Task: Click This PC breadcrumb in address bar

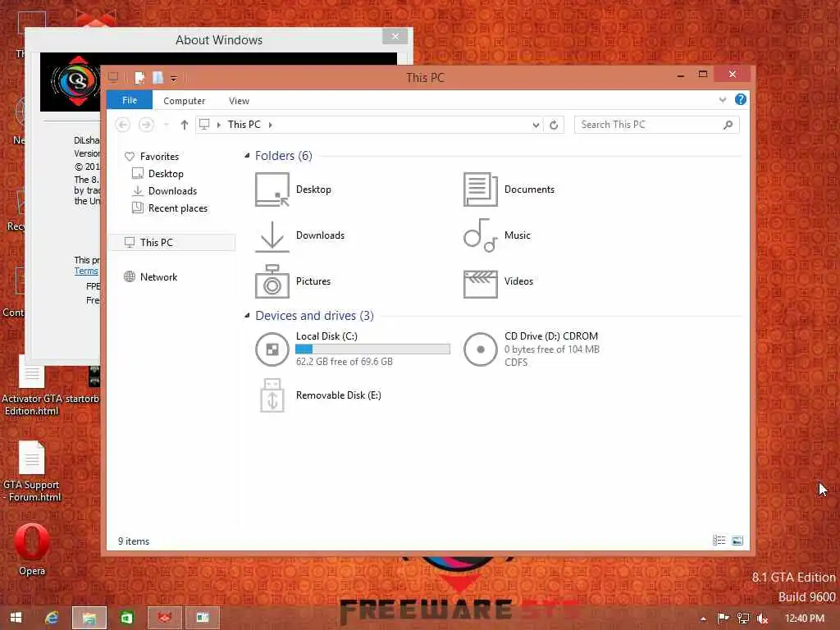Action: pos(244,125)
